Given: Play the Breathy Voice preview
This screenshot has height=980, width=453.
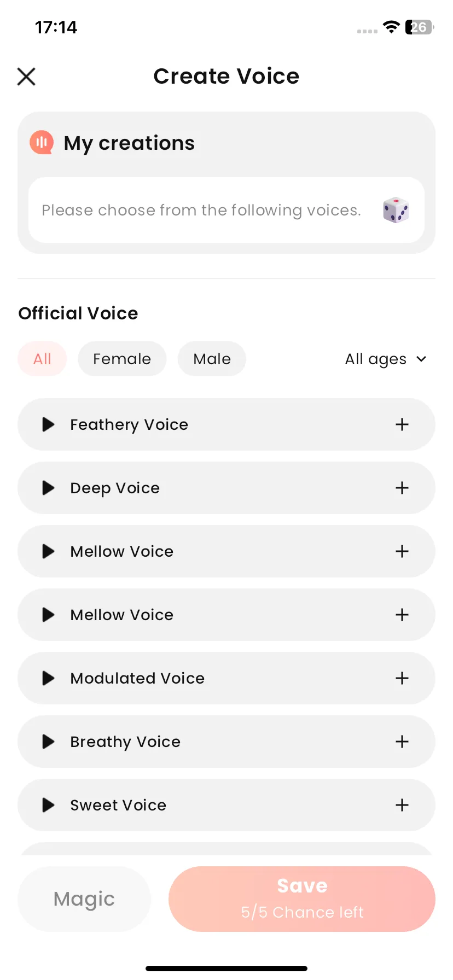Looking at the screenshot, I should pyautogui.click(x=49, y=742).
